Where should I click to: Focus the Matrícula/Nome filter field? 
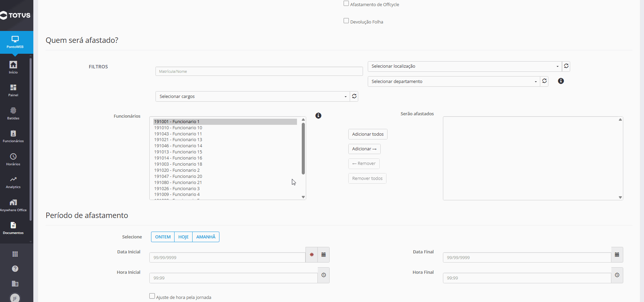(x=259, y=71)
